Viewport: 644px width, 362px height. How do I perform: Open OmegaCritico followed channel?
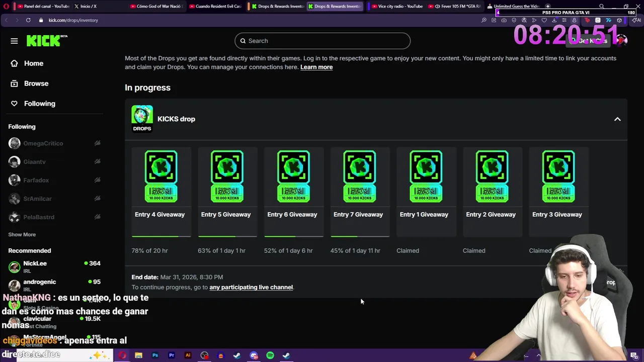pyautogui.click(x=43, y=143)
